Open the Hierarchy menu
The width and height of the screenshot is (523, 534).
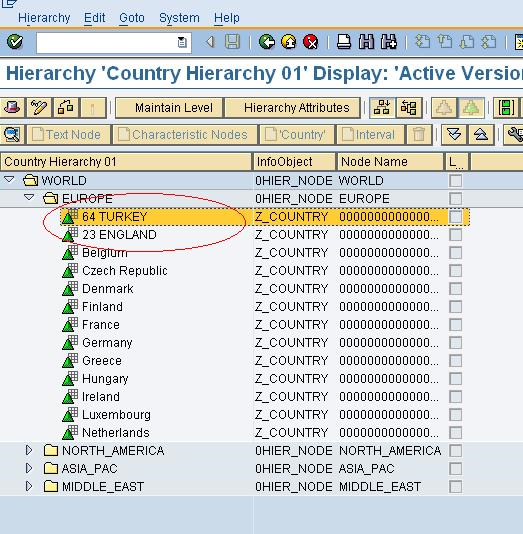pos(44,18)
